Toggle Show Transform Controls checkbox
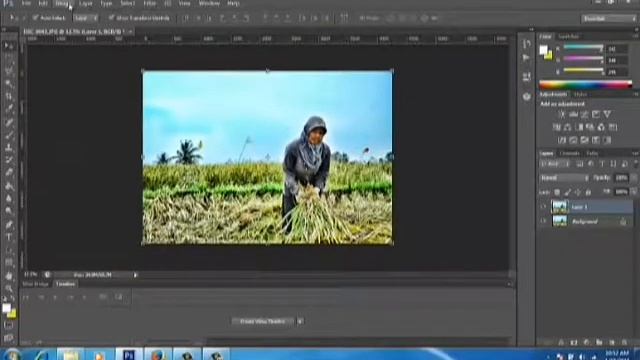 pyautogui.click(x=111, y=18)
